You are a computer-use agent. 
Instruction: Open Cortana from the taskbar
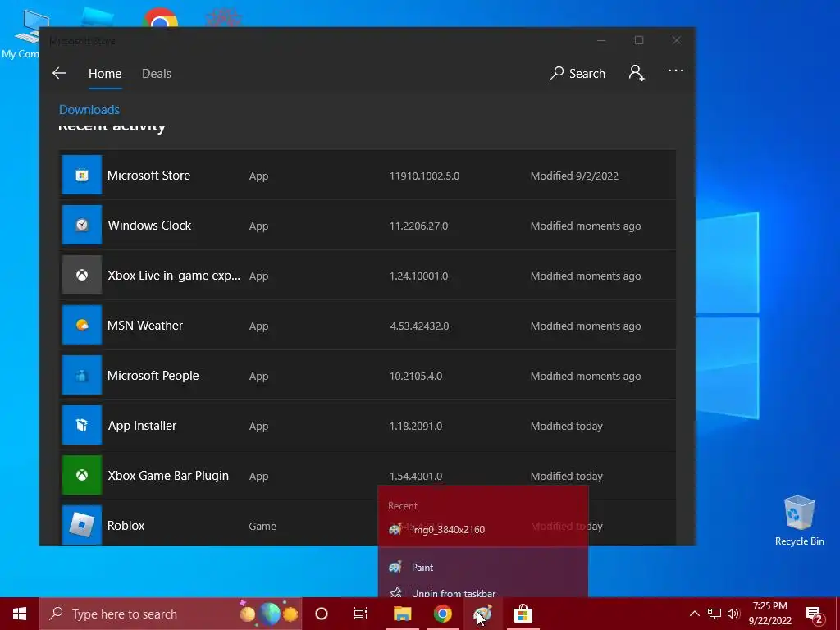tap(322, 614)
